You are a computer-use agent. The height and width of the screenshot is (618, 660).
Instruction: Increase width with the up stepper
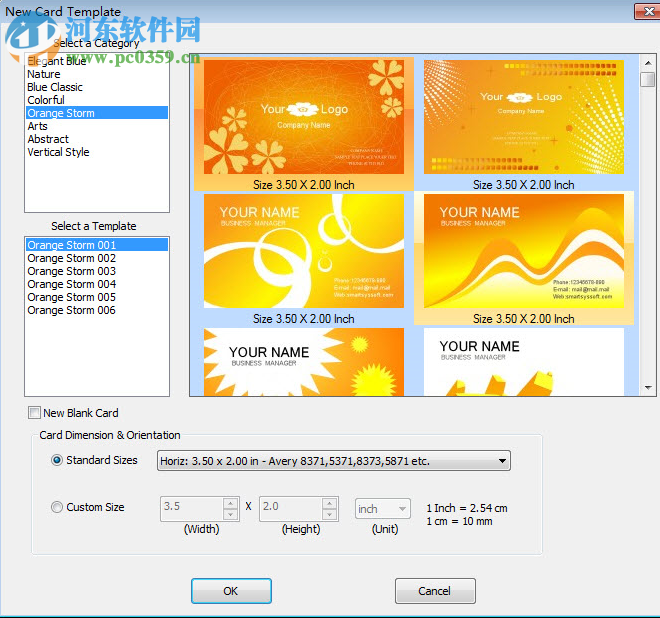pos(230,503)
